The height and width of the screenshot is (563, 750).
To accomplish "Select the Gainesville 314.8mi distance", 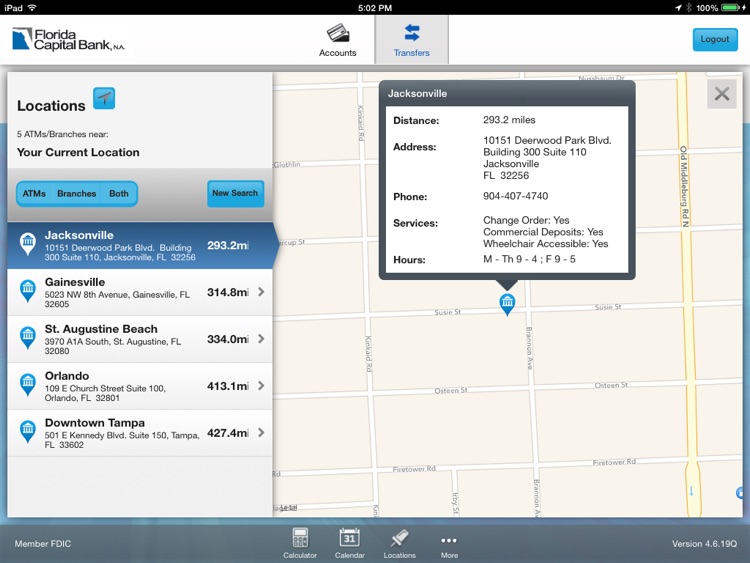I will pyautogui.click(x=228, y=292).
